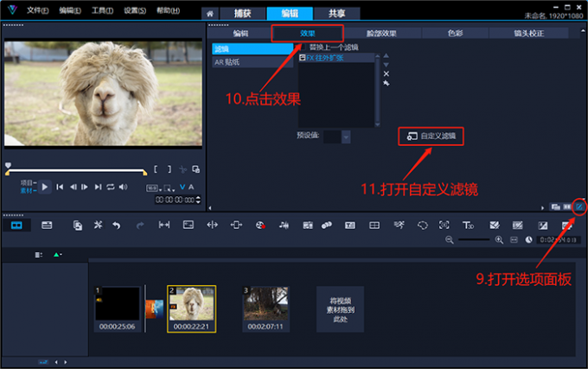588x369 pixels.
Task: Click the preview scrubber handle
Action: [8, 165]
